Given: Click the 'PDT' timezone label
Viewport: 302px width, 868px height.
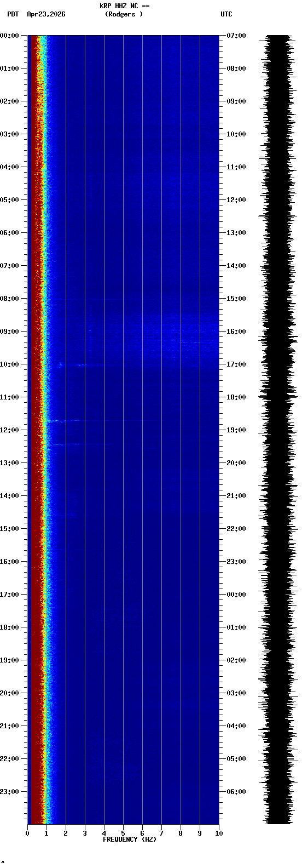Looking at the screenshot, I should pyautogui.click(x=13, y=14).
